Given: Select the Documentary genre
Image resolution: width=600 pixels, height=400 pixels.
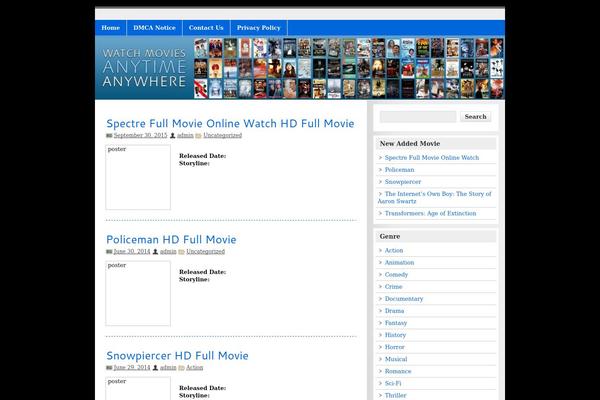Looking at the screenshot, I should click(x=404, y=299).
